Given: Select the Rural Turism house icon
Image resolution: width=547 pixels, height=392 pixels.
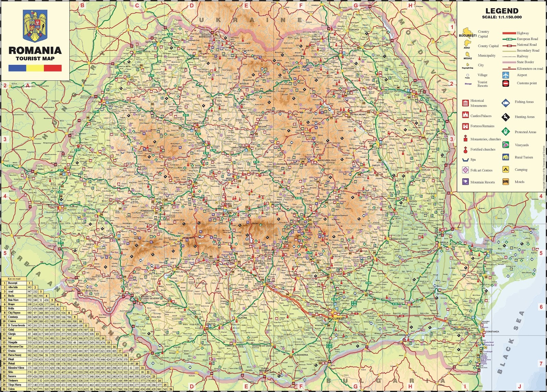Looking at the screenshot, I should click(x=506, y=158).
